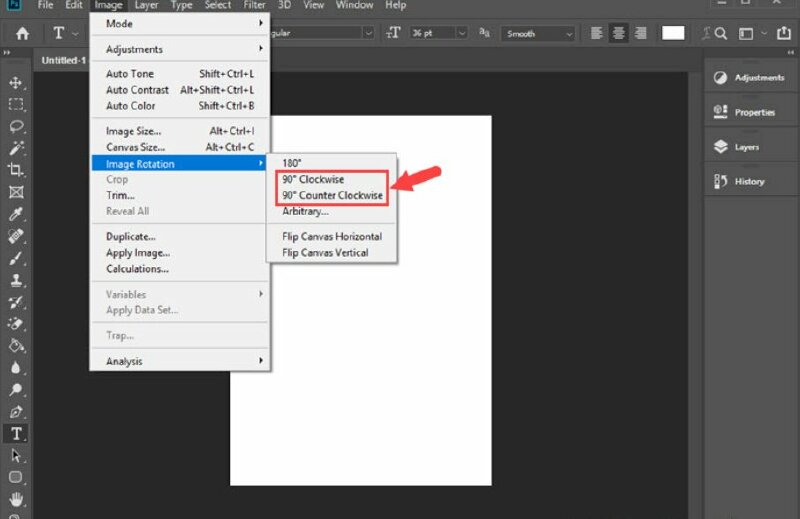Expand the left toolbar double arrows
Viewport: 800px width, 519px height.
(7, 53)
